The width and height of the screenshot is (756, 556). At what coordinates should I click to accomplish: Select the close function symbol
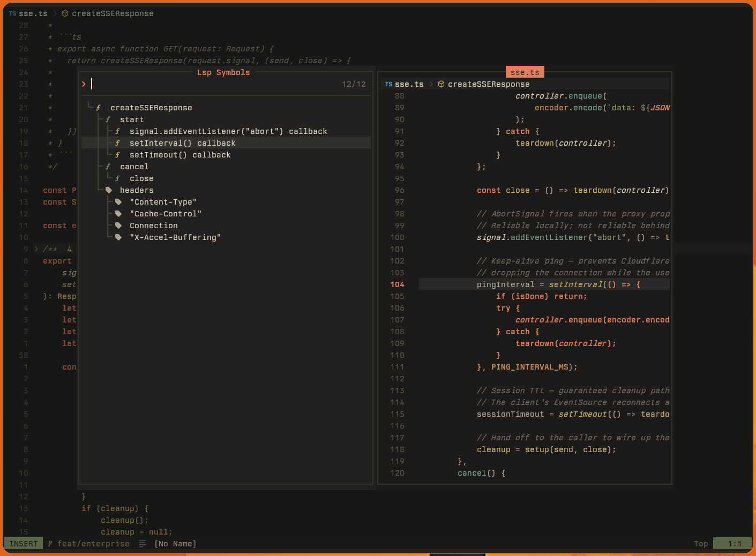click(x=141, y=178)
